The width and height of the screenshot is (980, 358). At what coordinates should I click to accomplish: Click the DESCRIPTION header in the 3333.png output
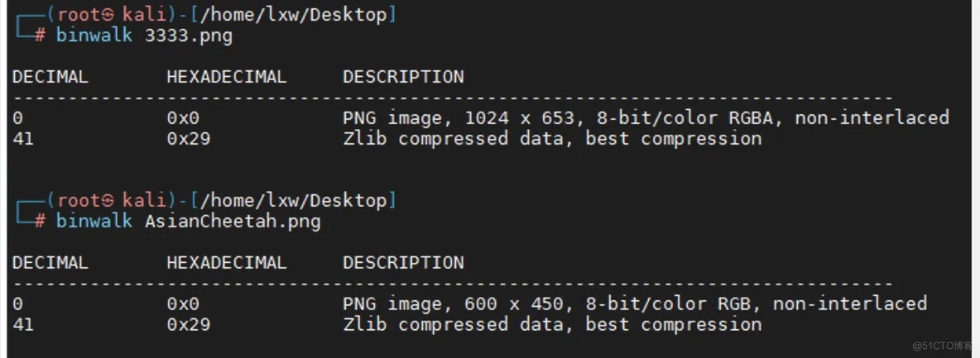pyautogui.click(x=403, y=77)
